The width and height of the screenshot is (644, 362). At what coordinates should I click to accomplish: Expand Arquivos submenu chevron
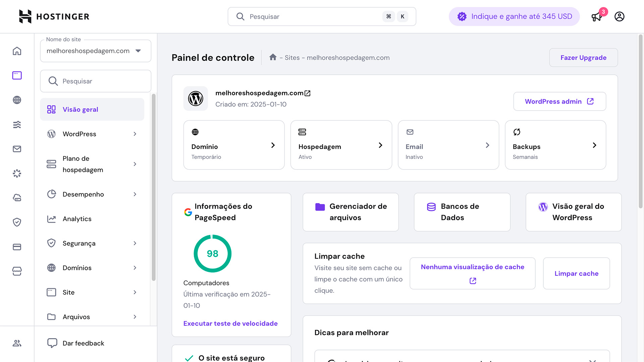(x=135, y=317)
